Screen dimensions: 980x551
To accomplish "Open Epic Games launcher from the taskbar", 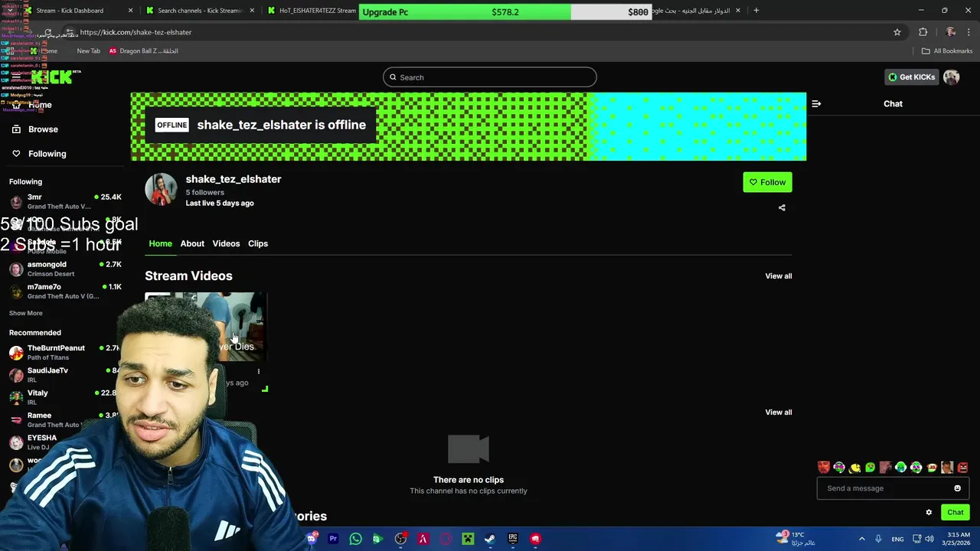I will click(x=512, y=539).
